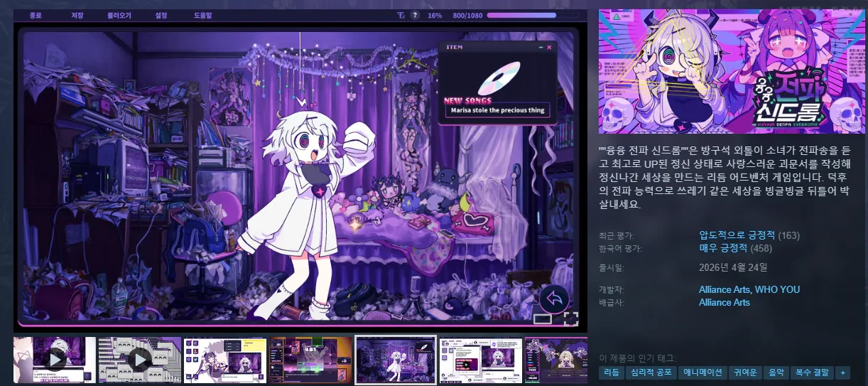Click the 16% status value

(435, 15)
